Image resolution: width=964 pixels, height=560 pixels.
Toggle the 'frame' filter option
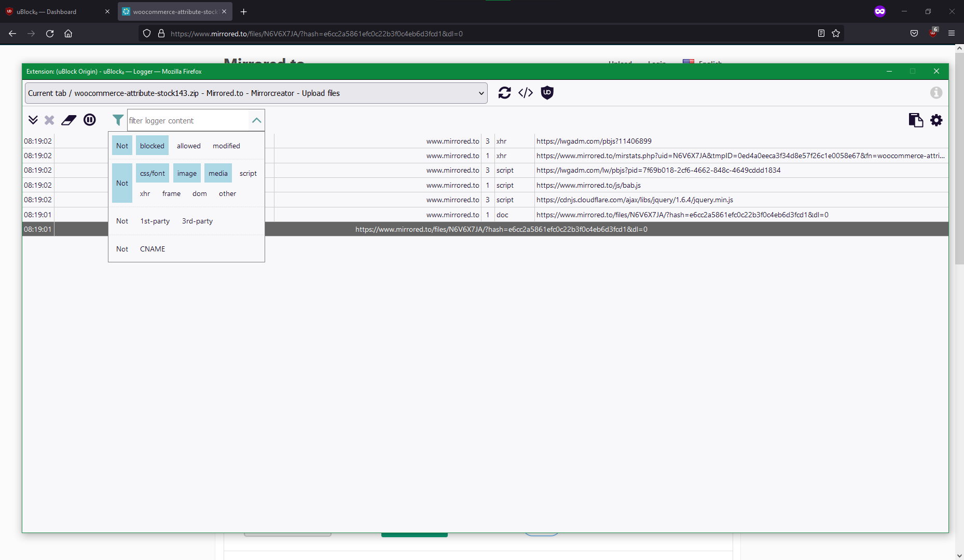[x=171, y=193]
